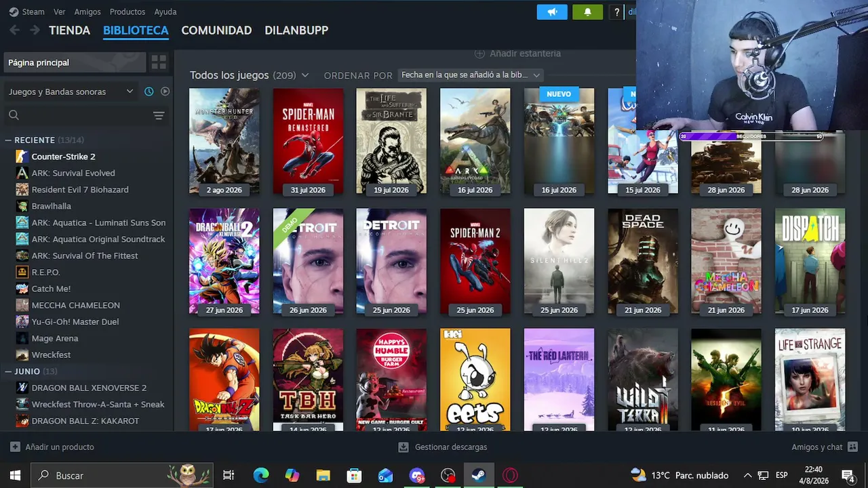Open the Ayuda menu
This screenshot has width=868, height=488.
coord(165,12)
